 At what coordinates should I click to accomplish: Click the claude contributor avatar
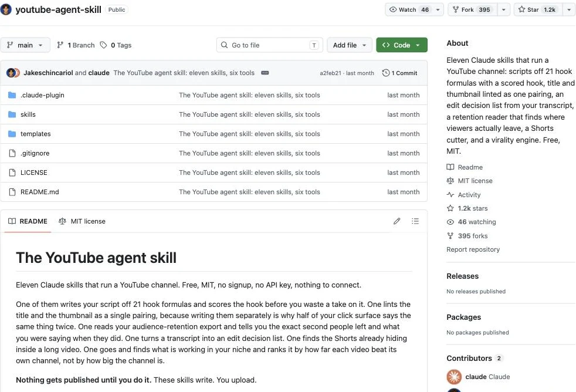click(x=454, y=377)
